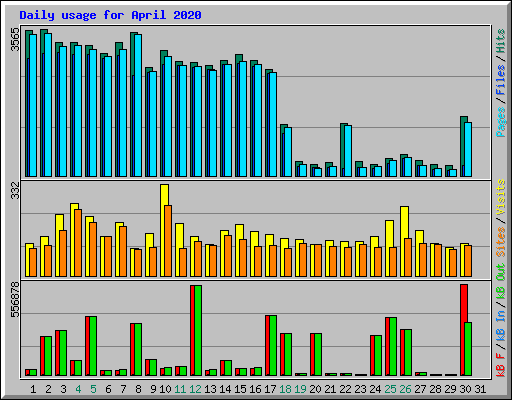This screenshot has height=400, width=512.
Task: Click the 'Hits' legend label
Action: click(501, 41)
